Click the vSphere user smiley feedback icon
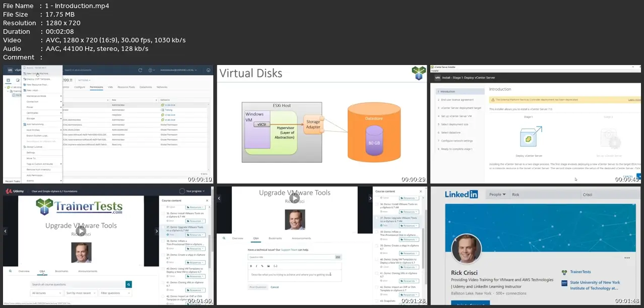This screenshot has height=308, width=644. pyautogui.click(x=208, y=70)
